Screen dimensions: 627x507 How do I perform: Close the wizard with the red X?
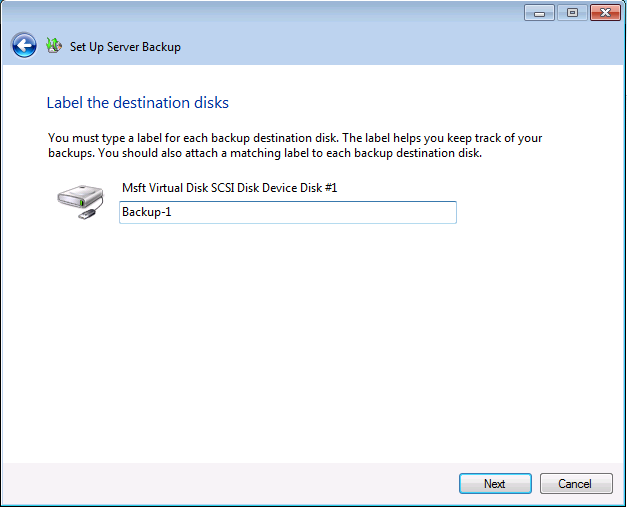tap(606, 13)
